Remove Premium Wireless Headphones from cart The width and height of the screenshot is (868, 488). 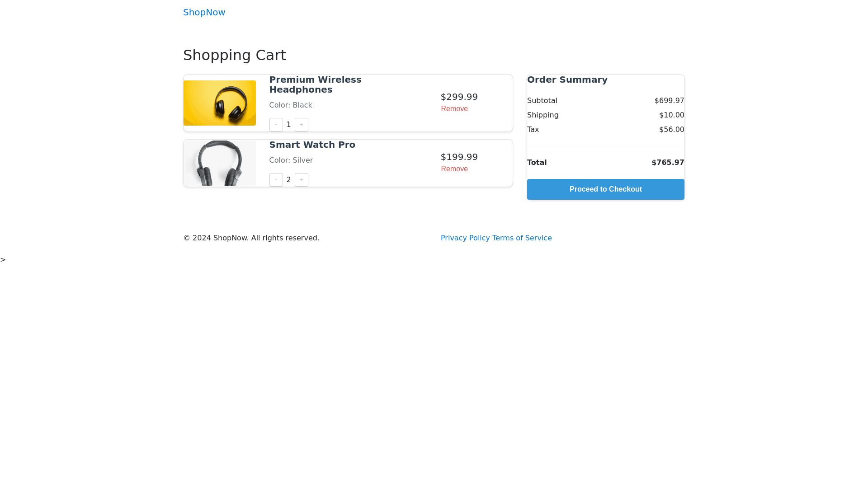(454, 109)
